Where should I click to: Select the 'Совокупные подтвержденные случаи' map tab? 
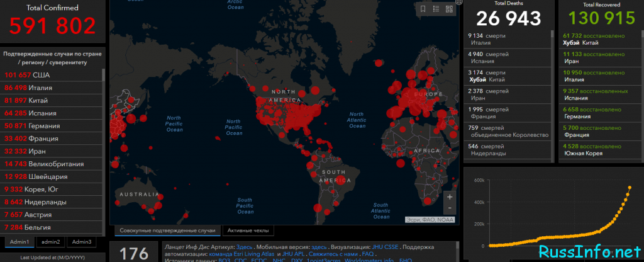pos(167,231)
